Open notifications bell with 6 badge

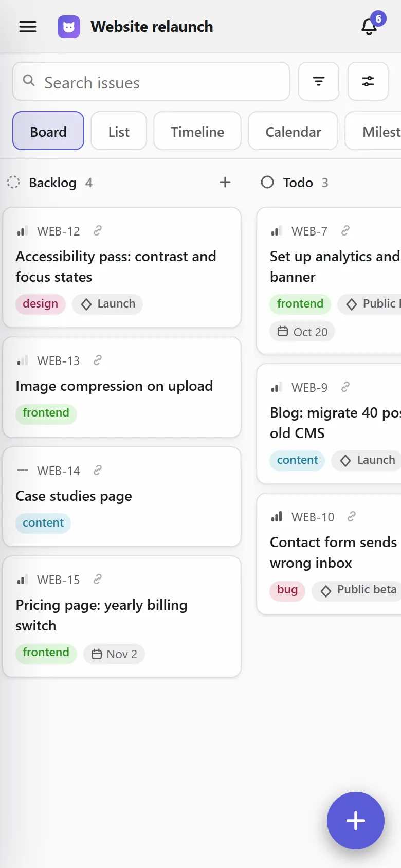coord(369,27)
